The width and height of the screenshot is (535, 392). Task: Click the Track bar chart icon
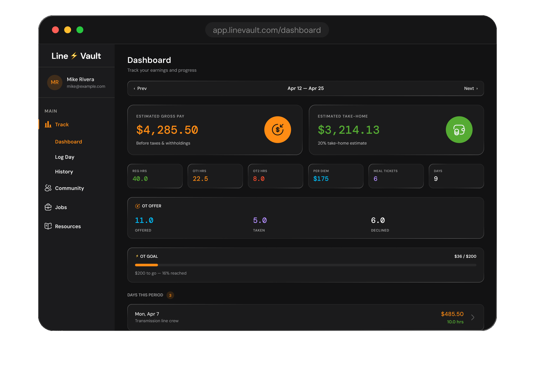point(48,124)
